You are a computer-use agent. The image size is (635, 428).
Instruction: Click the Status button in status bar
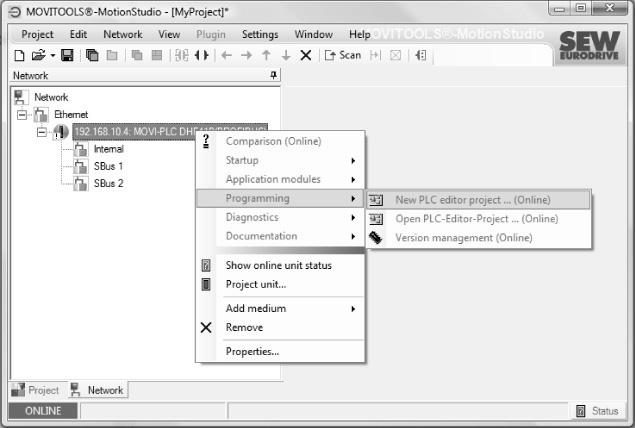coord(598,411)
